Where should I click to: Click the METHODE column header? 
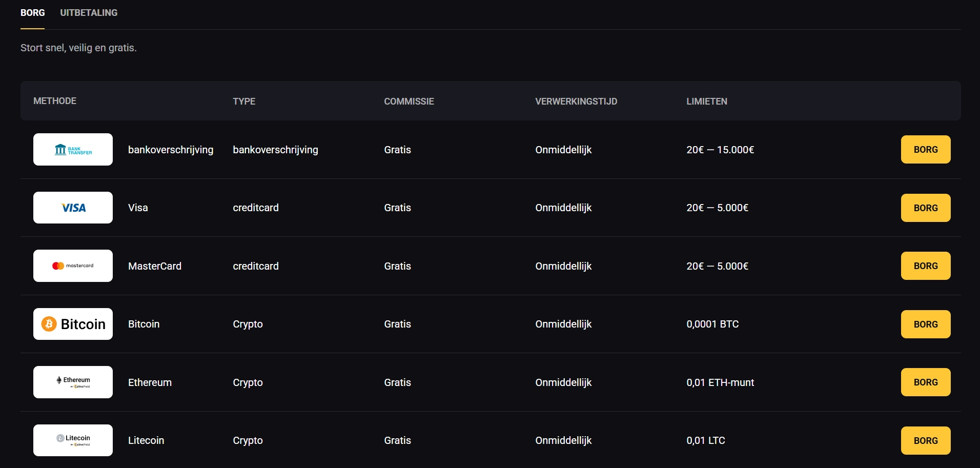click(x=55, y=101)
